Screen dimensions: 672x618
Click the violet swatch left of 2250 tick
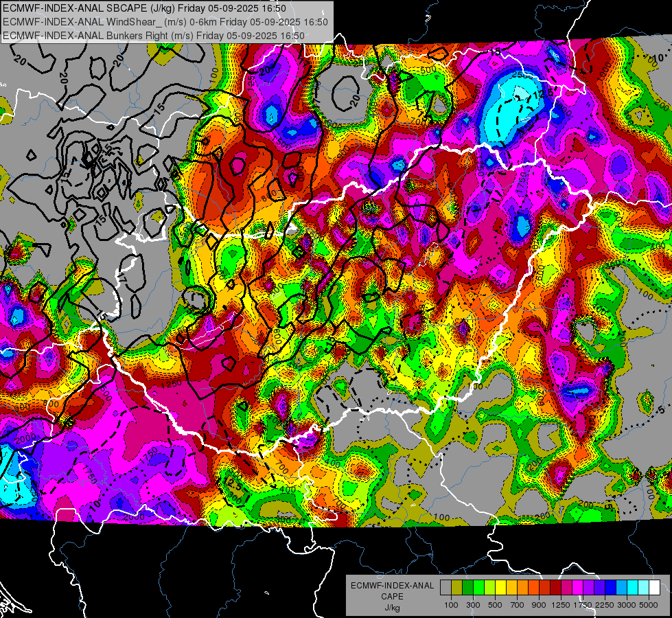(x=599, y=588)
